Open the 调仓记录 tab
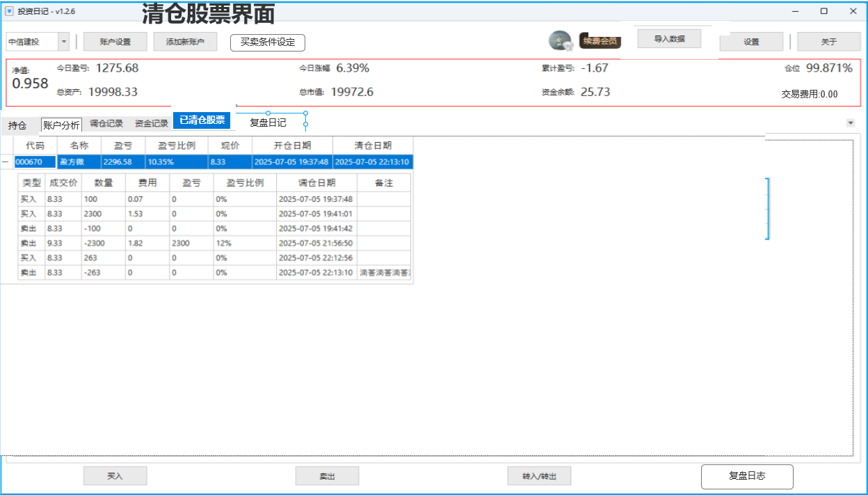Viewport: 868px width, 495px height. 106,124
